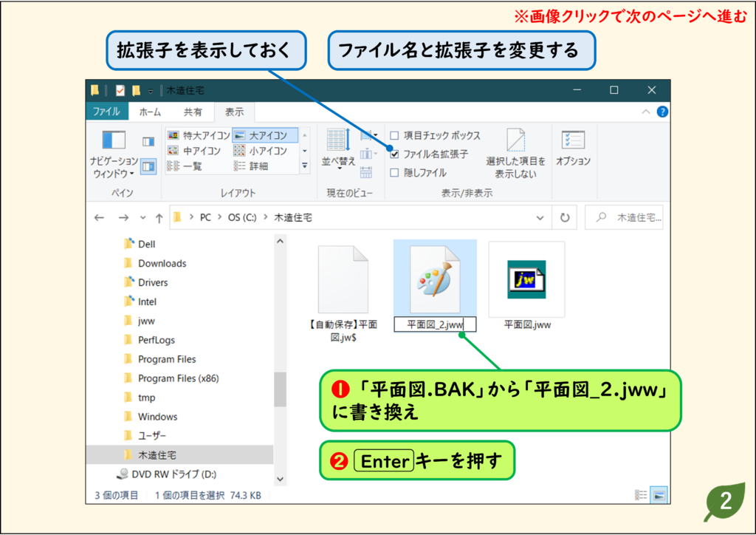
Task: Switch to details view in status bar
Action: [x=642, y=495]
